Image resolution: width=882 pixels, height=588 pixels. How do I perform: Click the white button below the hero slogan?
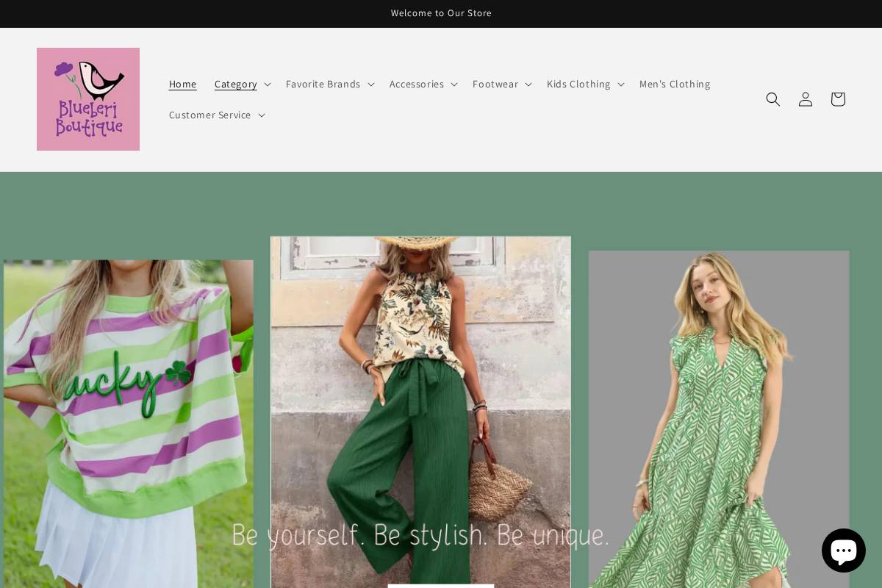point(441,587)
